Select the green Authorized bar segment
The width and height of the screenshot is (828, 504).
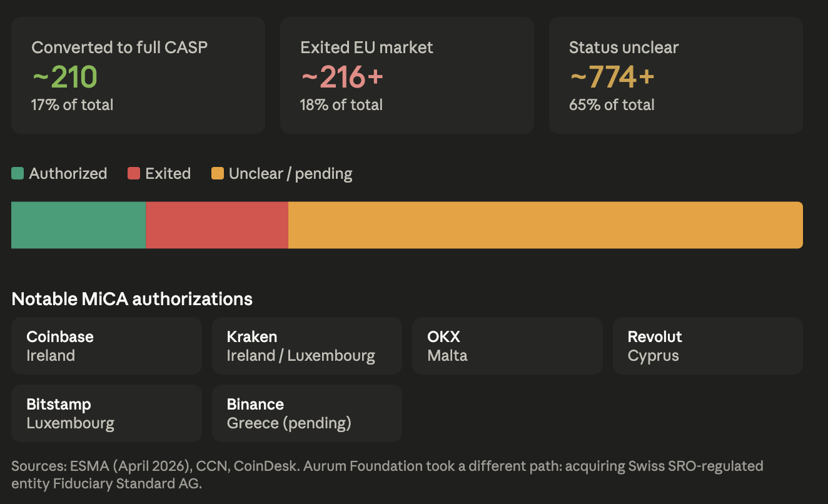79,225
